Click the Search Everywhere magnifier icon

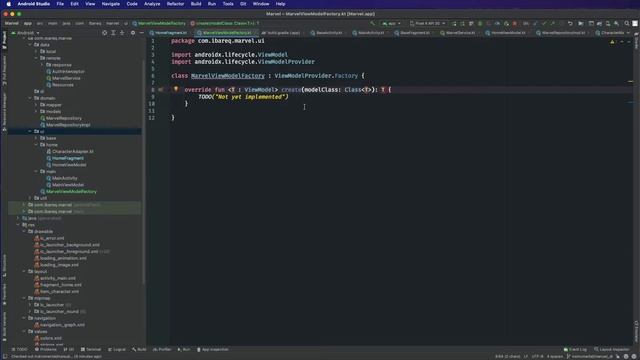coord(627,24)
